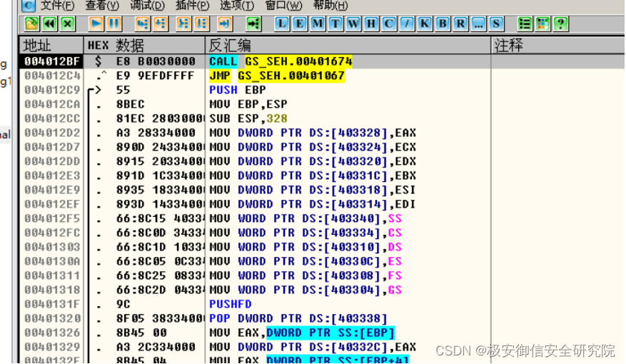Select the PUSH EBP instruction

coord(238,90)
